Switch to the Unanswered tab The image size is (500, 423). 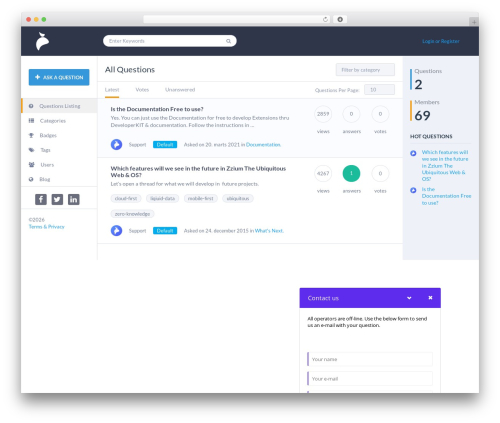(180, 90)
